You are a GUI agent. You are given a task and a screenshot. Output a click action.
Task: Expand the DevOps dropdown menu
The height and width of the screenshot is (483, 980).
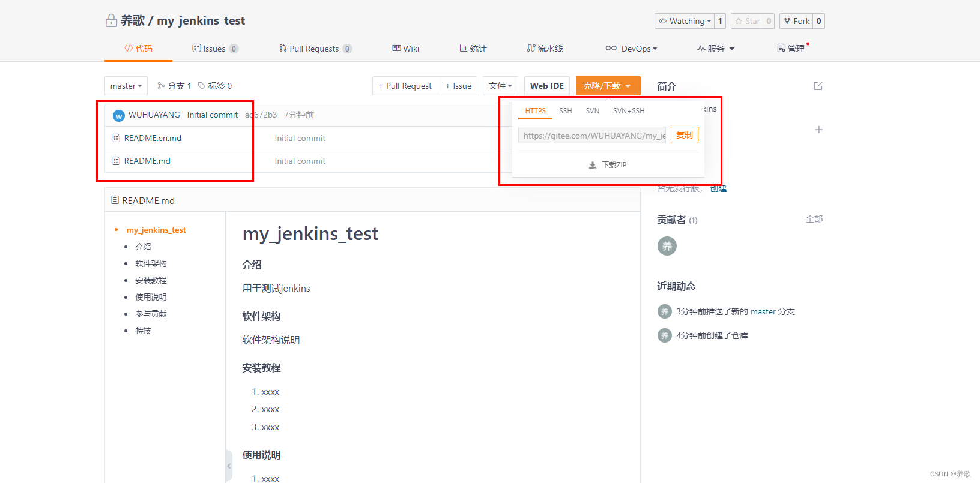[x=632, y=49]
